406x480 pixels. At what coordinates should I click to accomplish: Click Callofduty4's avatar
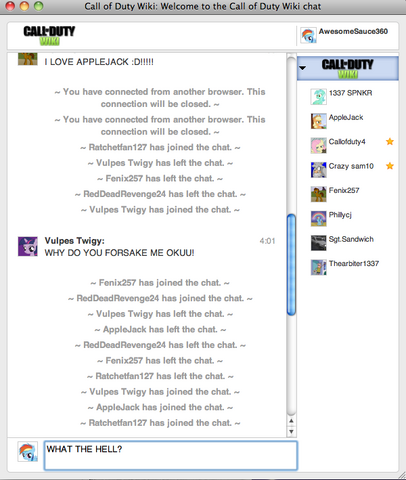(x=318, y=145)
